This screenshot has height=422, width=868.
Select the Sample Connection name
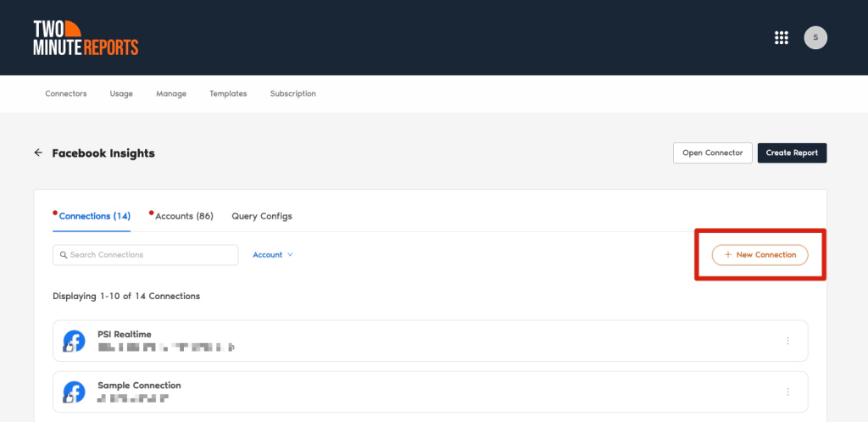(140, 385)
